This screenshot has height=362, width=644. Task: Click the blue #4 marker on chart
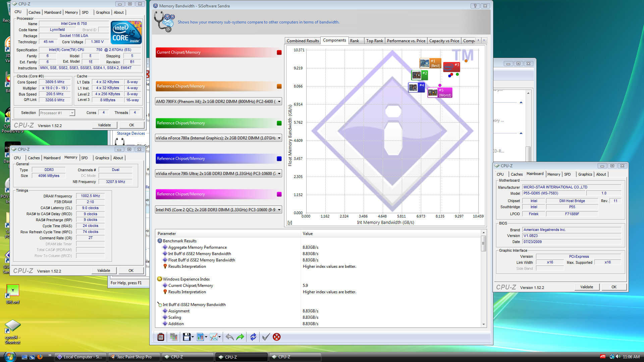[417, 87]
